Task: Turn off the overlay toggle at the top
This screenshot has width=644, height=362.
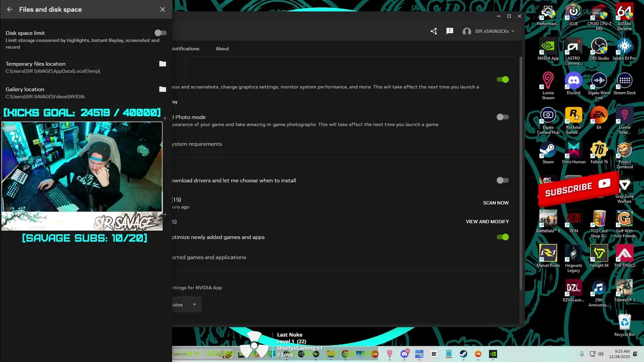Action: (x=503, y=79)
